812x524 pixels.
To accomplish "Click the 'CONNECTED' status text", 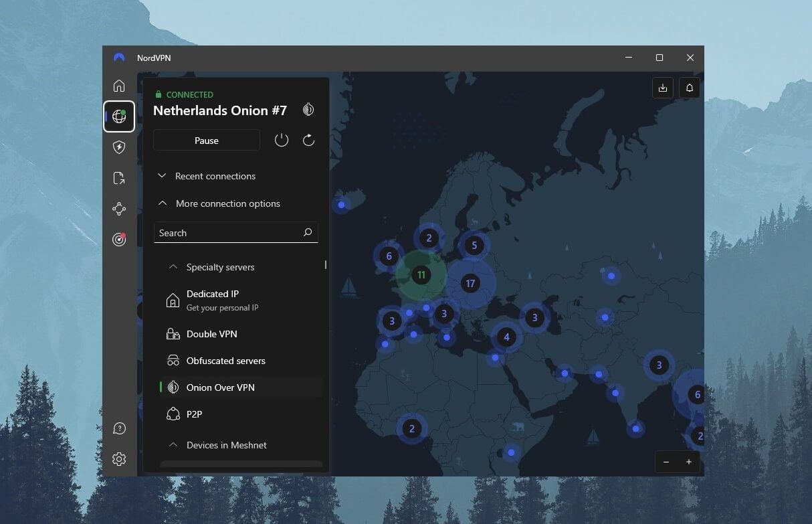I will click(x=190, y=94).
